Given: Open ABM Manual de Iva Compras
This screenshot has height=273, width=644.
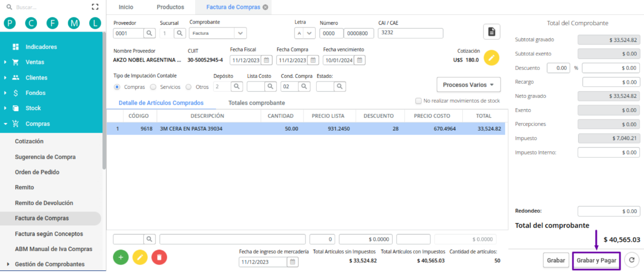Looking at the screenshot, I should coord(54,249).
